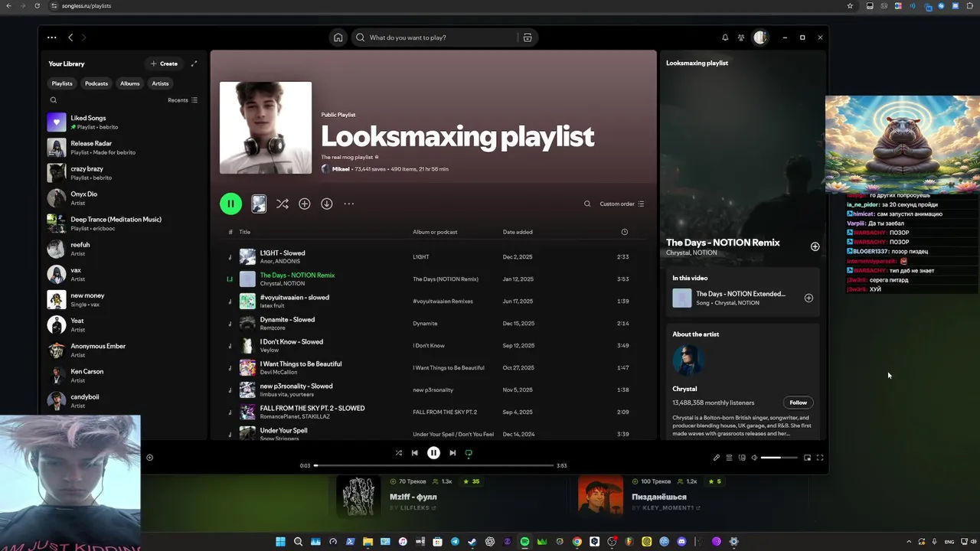Open album link I Want Things to Be Beautiful
The width and height of the screenshot is (980, 551).
click(x=449, y=368)
